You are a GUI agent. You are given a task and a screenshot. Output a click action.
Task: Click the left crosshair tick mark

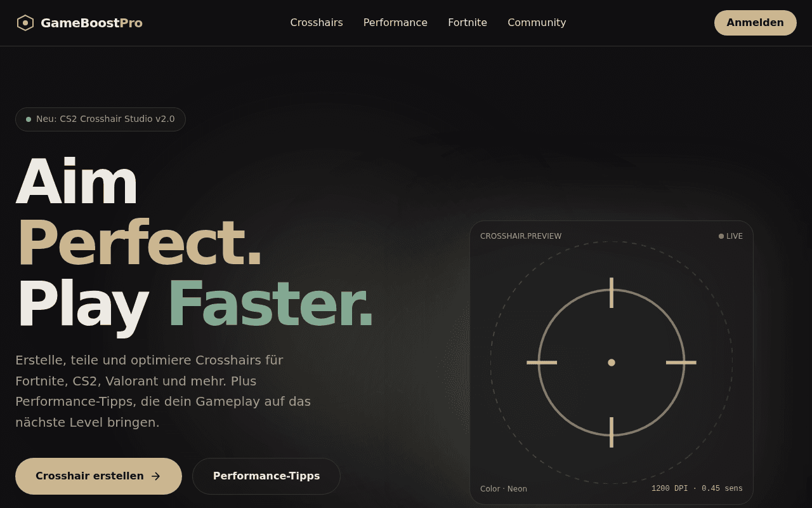[542, 363]
